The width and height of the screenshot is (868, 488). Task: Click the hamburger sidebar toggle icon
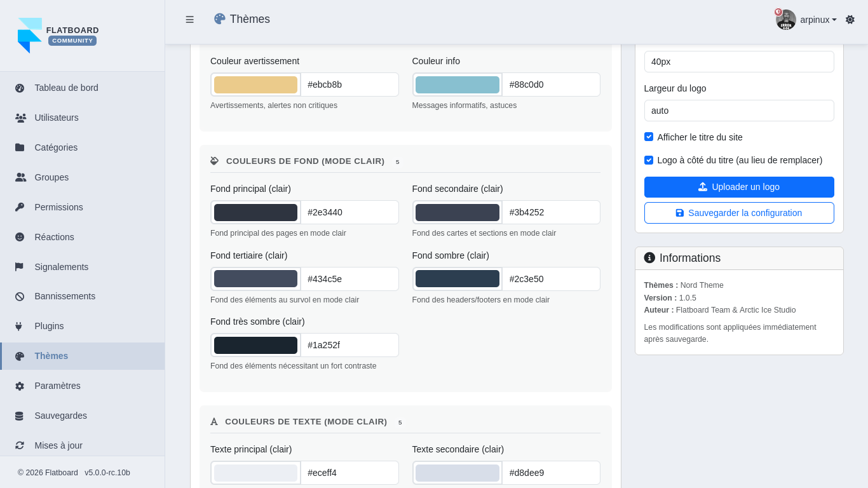click(189, 20)
